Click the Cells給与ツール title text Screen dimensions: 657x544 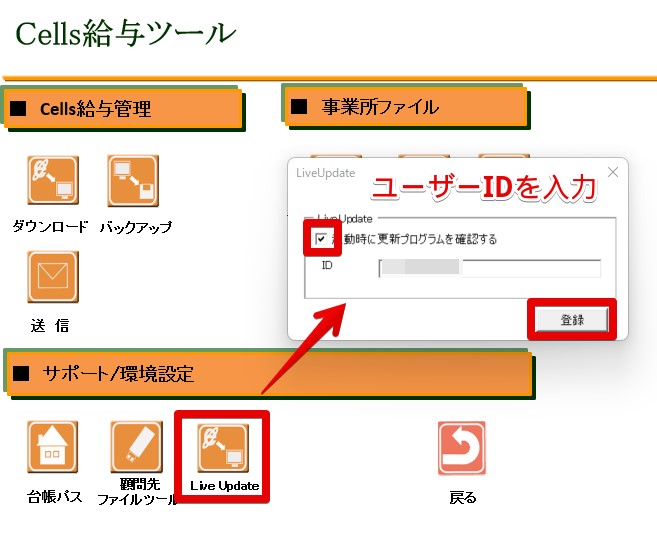(x=126, y=34)
